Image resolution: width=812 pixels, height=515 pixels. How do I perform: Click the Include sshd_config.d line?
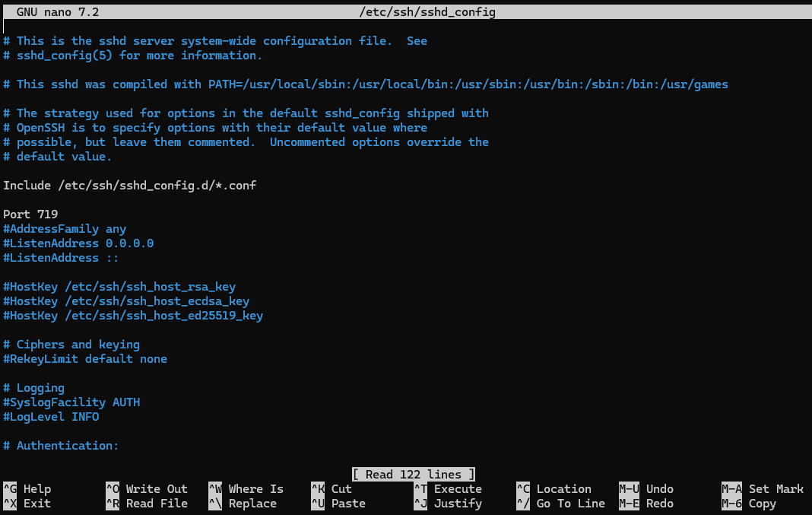tap(129, 186)
